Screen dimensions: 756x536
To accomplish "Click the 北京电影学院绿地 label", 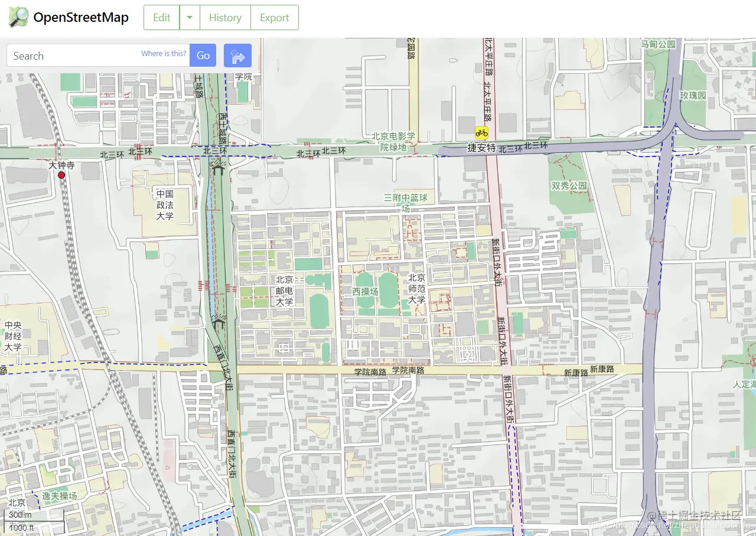I will 393,142.
